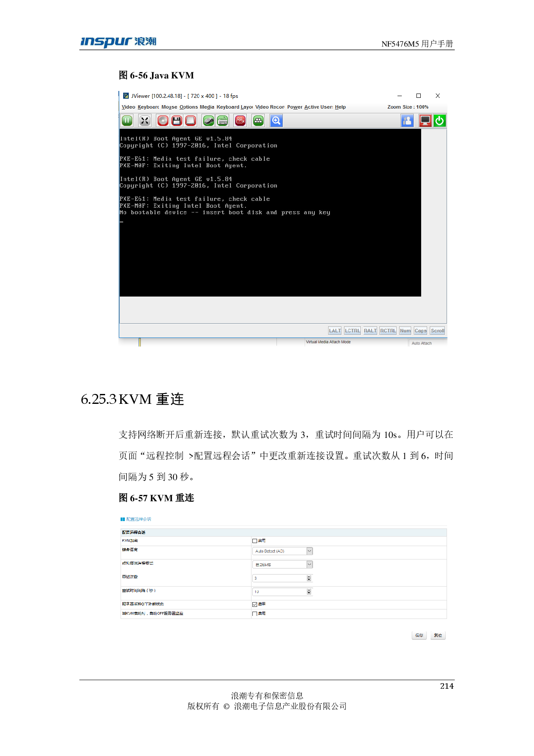Open the Power menu
534x756 pixels.
295,107
